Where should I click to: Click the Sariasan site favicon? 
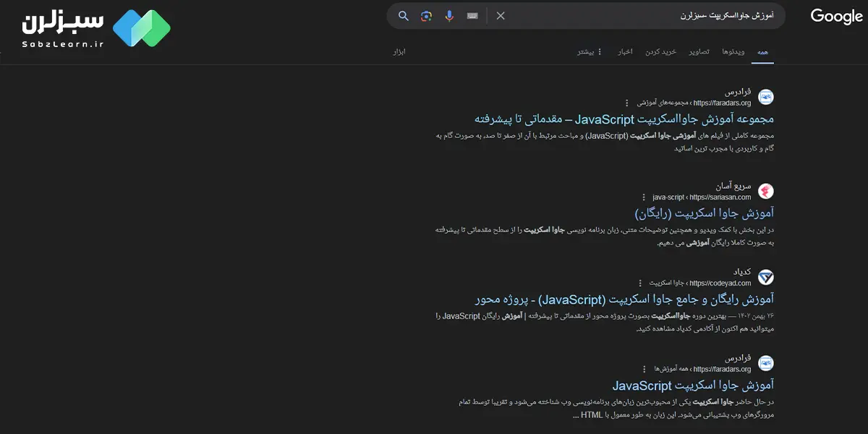point(765,190)
